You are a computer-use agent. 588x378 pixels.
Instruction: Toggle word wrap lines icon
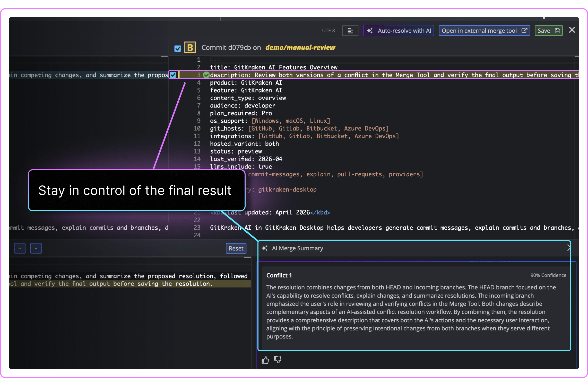[350, 31]
